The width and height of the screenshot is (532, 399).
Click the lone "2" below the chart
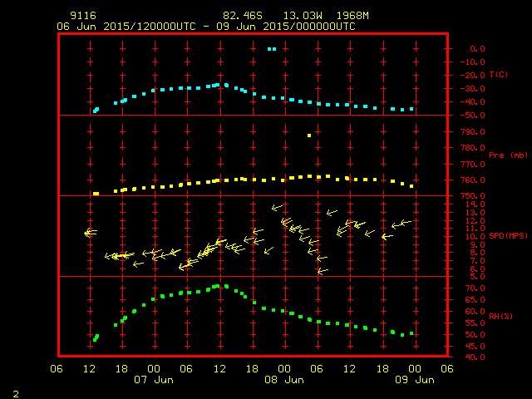(x=16, y=394)
